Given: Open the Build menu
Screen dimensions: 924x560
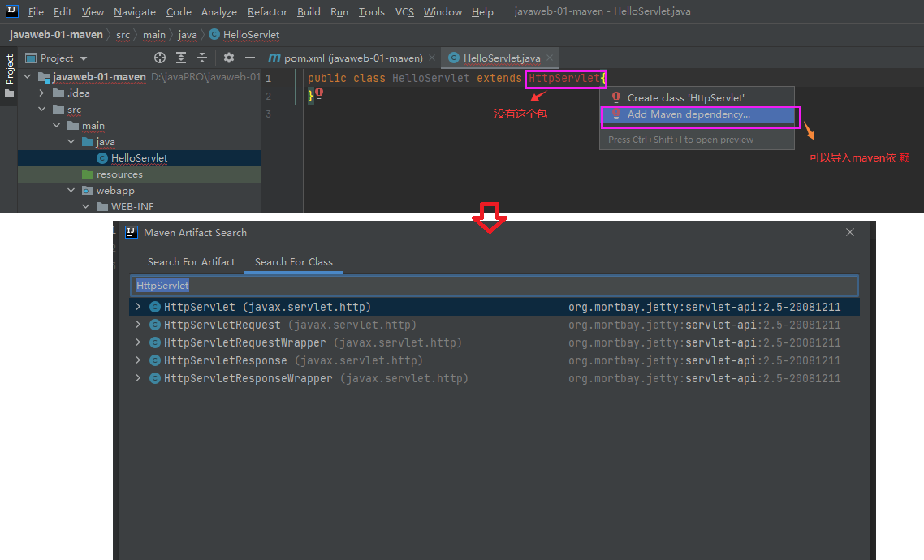Looking at the screenshot, I should tap(309, 12).
